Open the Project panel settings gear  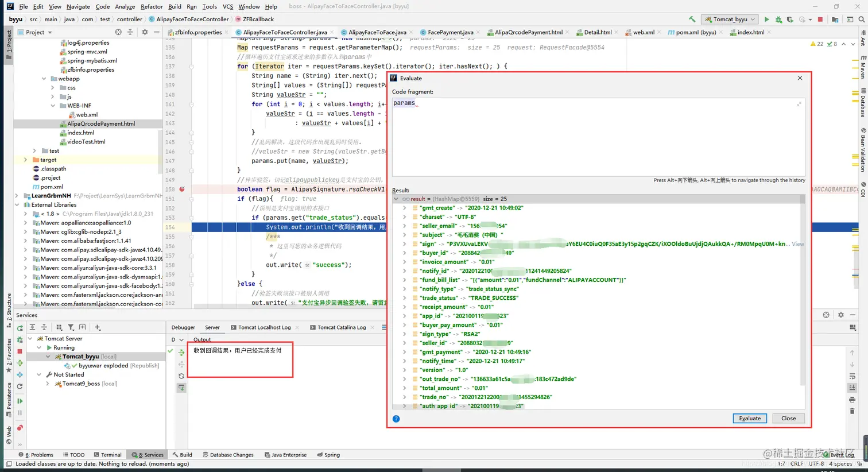tap(145, 32)
